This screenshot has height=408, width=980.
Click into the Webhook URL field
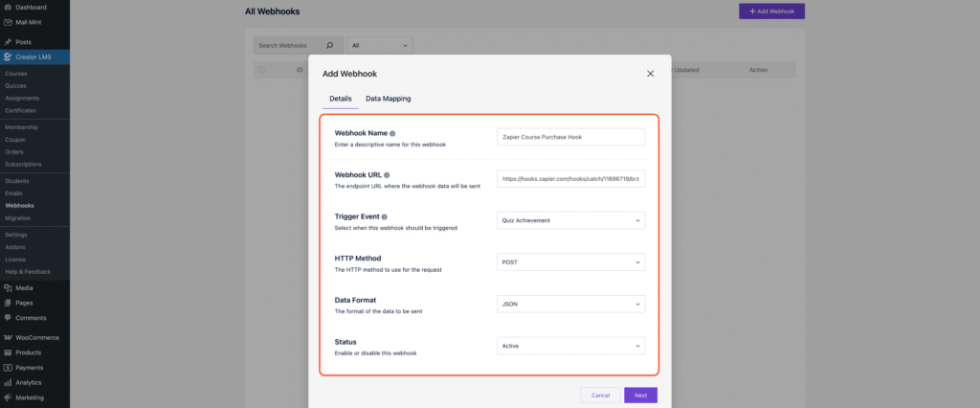[570, 179]
